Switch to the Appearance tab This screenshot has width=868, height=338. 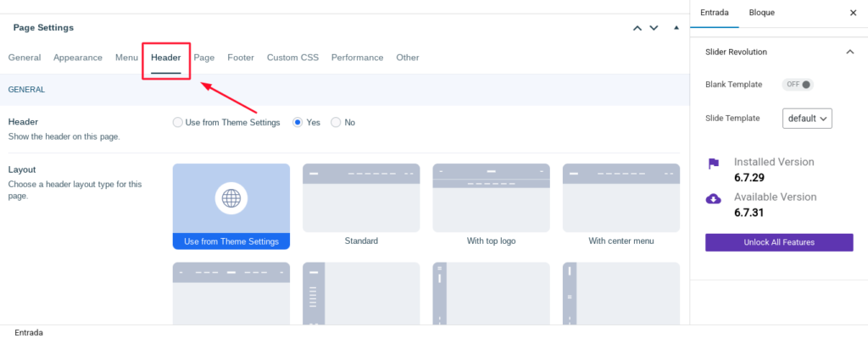click(x=78, y=58)
